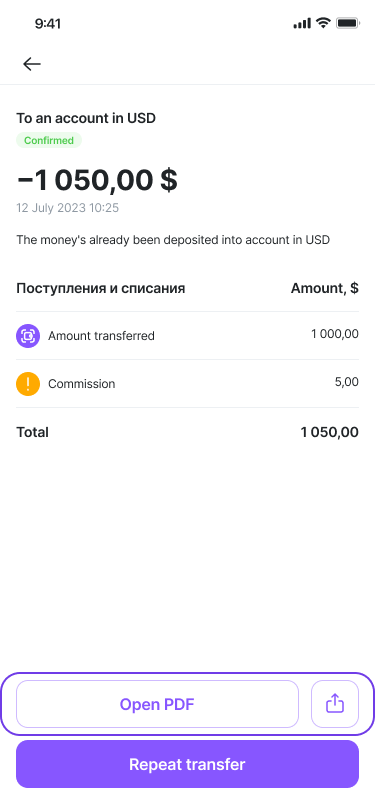Viewport: 375px width, 812px height.
Task: Tap the 'To an account in USD' title
Action: point(86,118)
